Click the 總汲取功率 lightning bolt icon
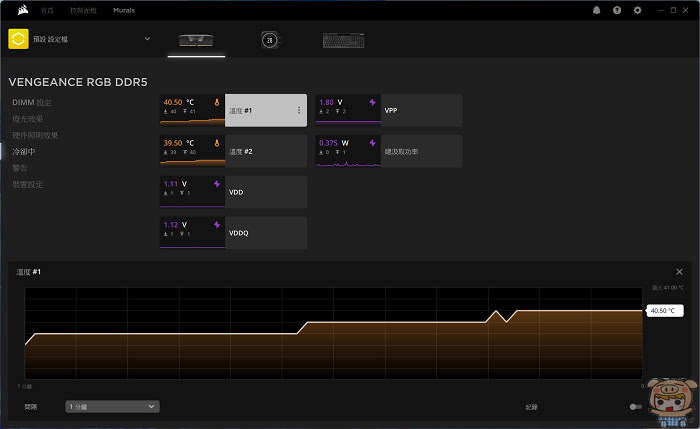The height and width of the screenshot is (429, 700). [x=372, y=143]
